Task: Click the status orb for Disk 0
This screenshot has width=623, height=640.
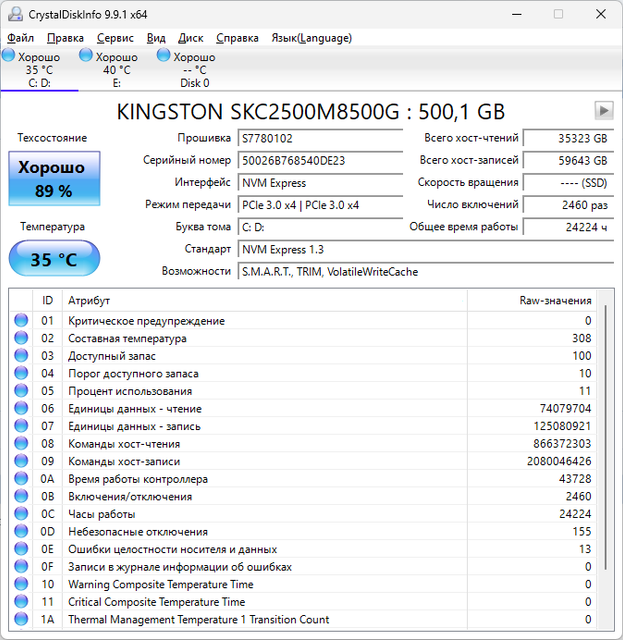Action: tap(163, 55)
